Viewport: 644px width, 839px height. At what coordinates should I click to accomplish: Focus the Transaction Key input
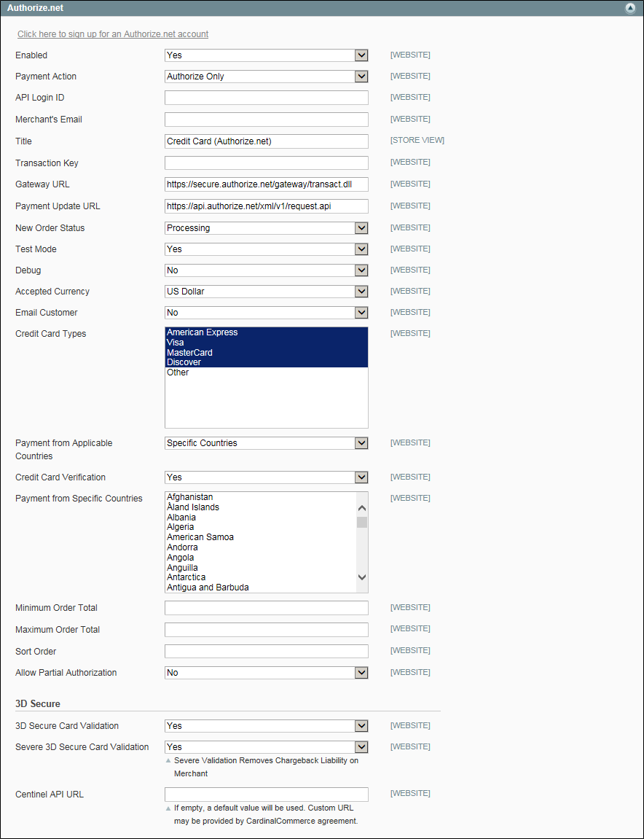267,163
